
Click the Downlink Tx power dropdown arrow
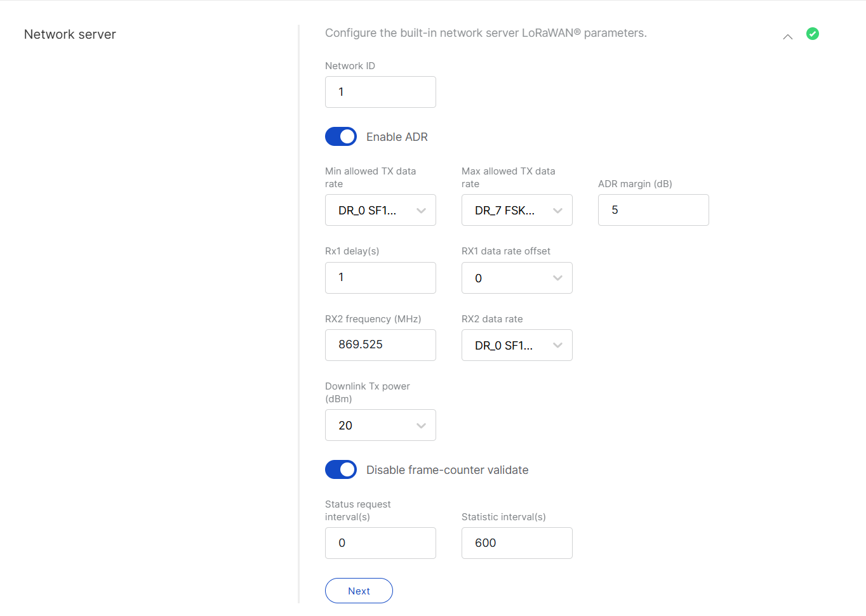422,425
